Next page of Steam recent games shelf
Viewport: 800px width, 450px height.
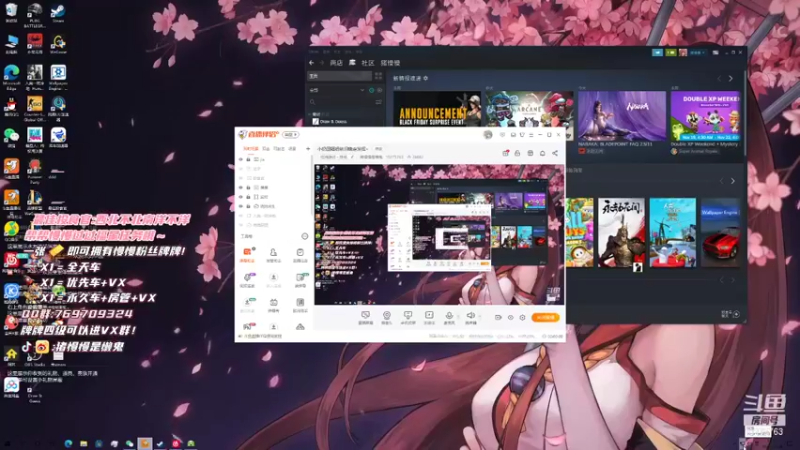[733, 181]
